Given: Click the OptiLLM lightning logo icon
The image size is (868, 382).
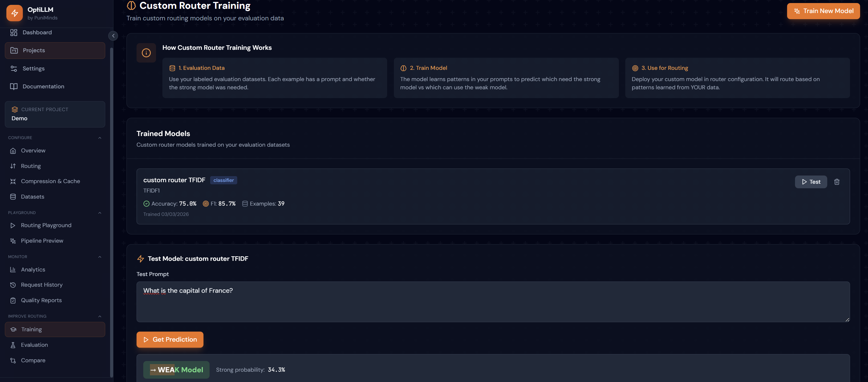Looking at the screenshot, I should 15,13.
